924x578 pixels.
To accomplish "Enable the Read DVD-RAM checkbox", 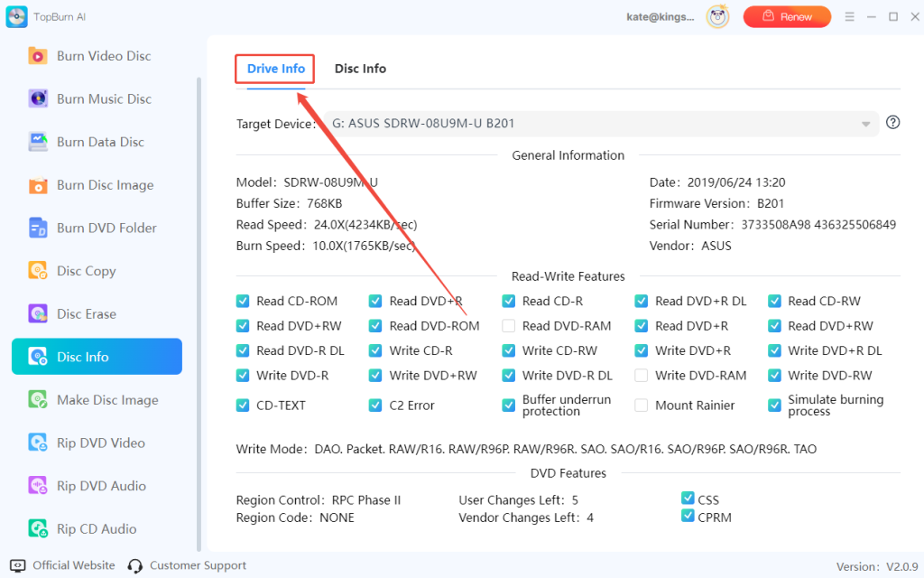I will [x=508, y=325].
